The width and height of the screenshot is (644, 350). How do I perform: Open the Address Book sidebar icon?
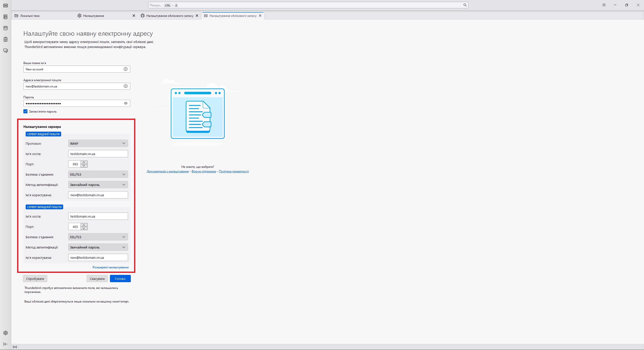point(6,17)
